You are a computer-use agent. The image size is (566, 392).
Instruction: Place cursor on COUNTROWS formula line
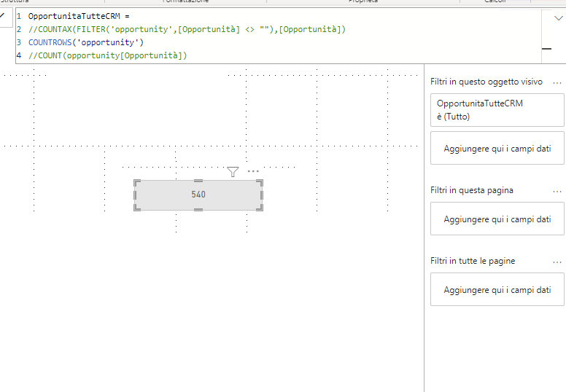(86, 42)
